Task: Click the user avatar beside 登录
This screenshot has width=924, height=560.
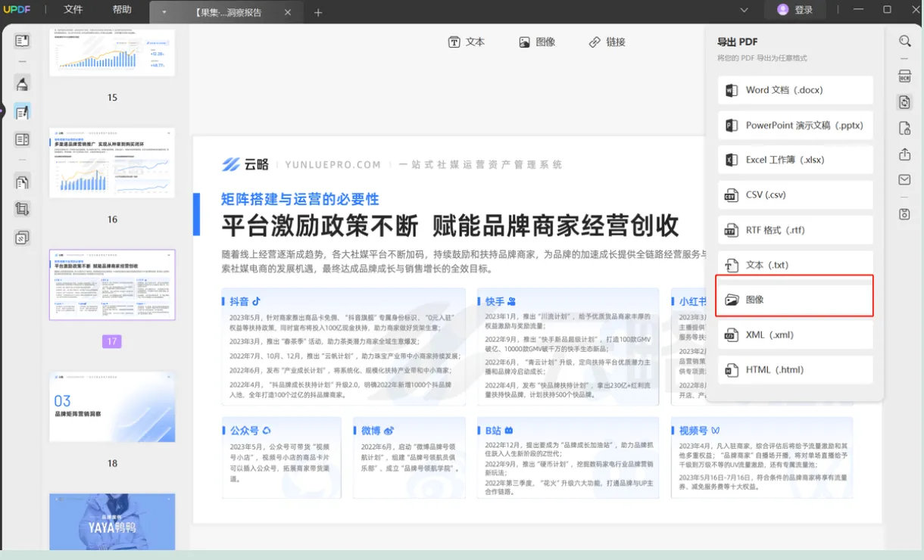Action: (x=783, y=10)
